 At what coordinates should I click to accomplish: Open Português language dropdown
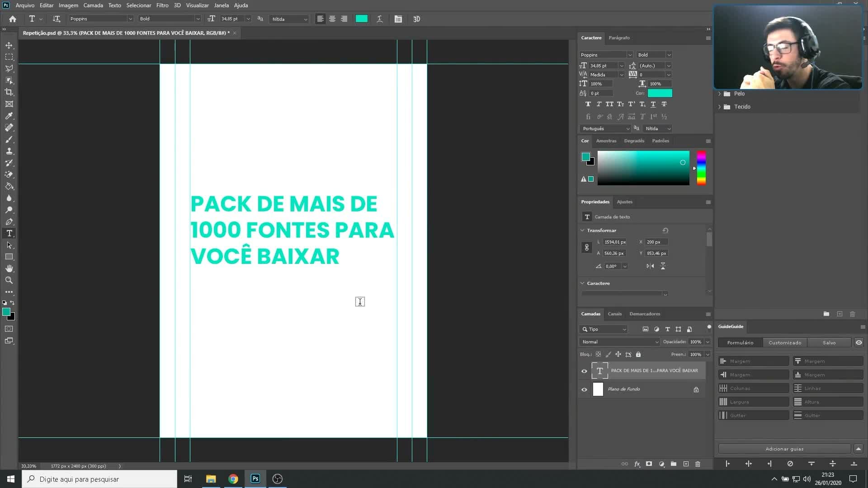tap(605, 129)
